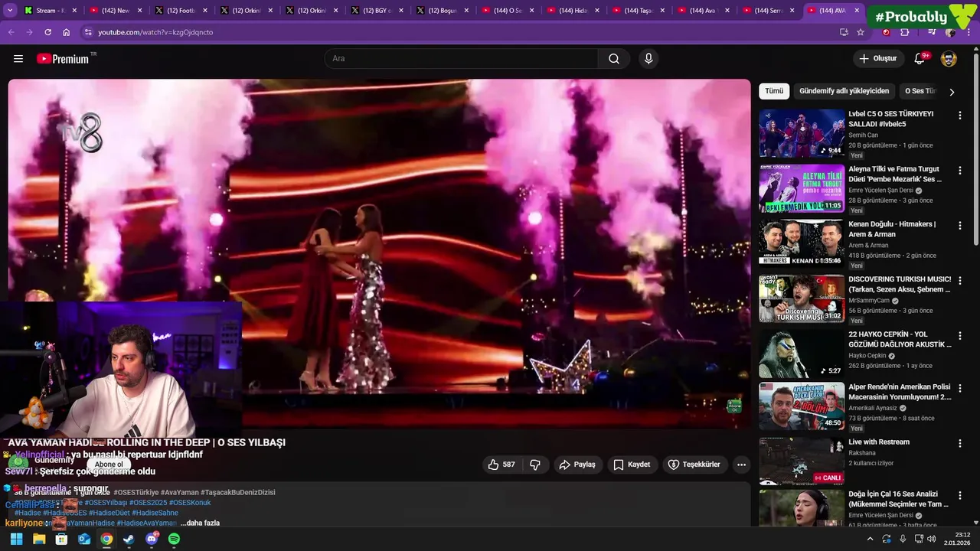980x551 pixels.
Task: Open Discord from taskbar
Action: point(152,539)
